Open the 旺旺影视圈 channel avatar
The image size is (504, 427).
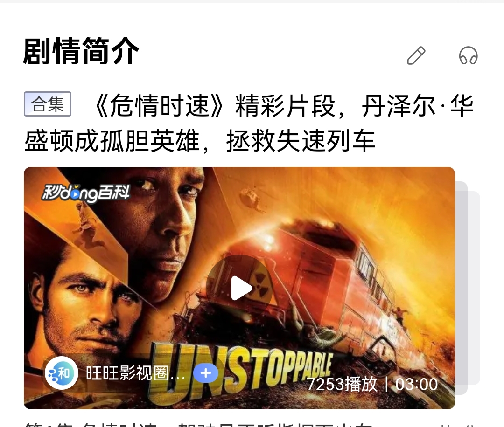point(62,373)
